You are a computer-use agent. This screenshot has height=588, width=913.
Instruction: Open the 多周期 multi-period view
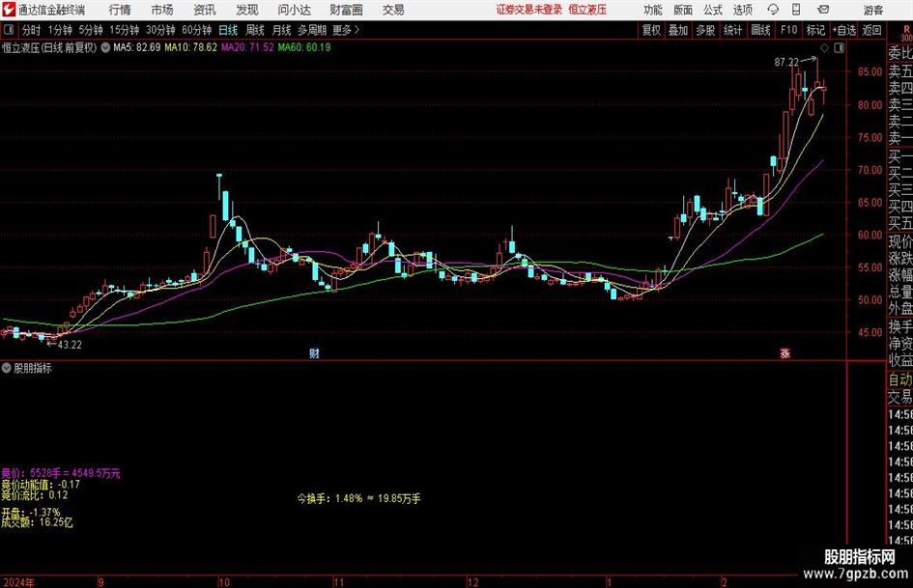click(x=312, y=30)
